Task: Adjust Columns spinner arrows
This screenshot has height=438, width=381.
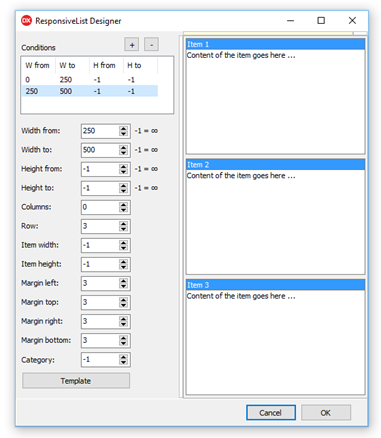Action: coord(124,207)
